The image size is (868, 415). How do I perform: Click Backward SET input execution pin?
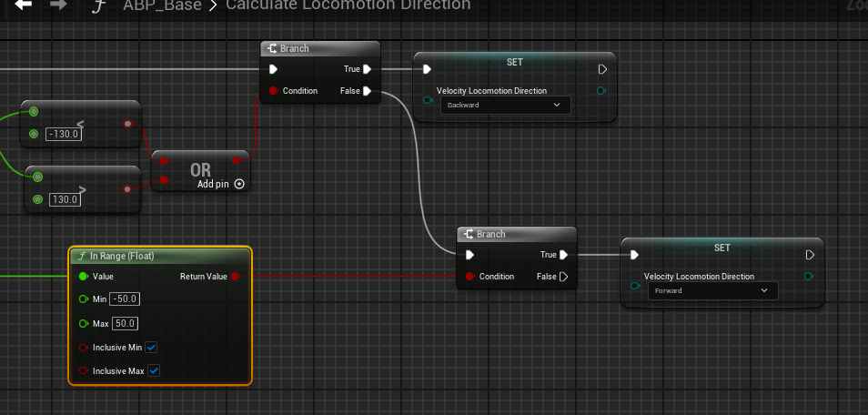pos(427,69)
